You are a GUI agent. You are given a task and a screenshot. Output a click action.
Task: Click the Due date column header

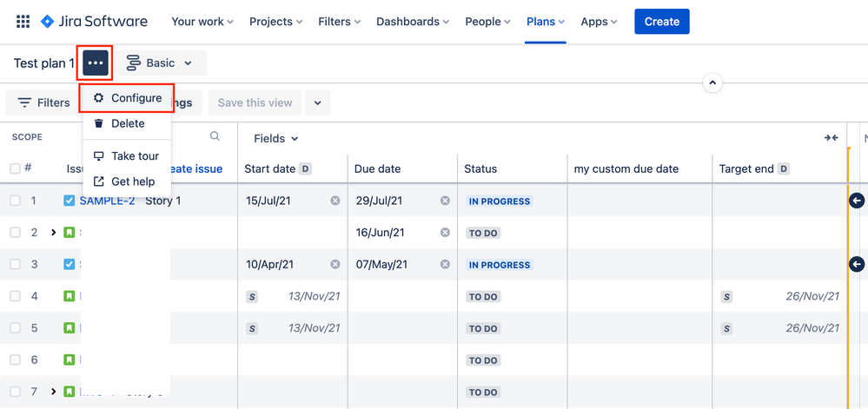point(378,168)
